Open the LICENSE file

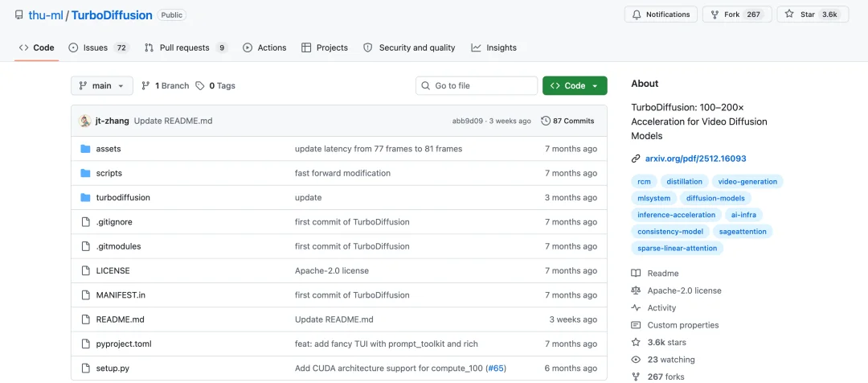[x=113, y=270]
